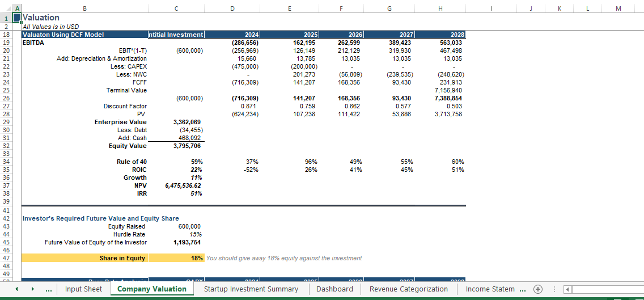
Task: Click the 2024 column year header cell
Action: point(232,35)
